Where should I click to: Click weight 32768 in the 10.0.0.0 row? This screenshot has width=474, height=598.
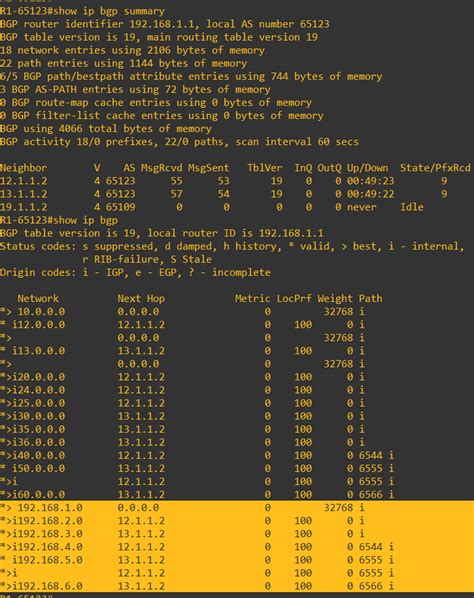click(x=338, y=312)
